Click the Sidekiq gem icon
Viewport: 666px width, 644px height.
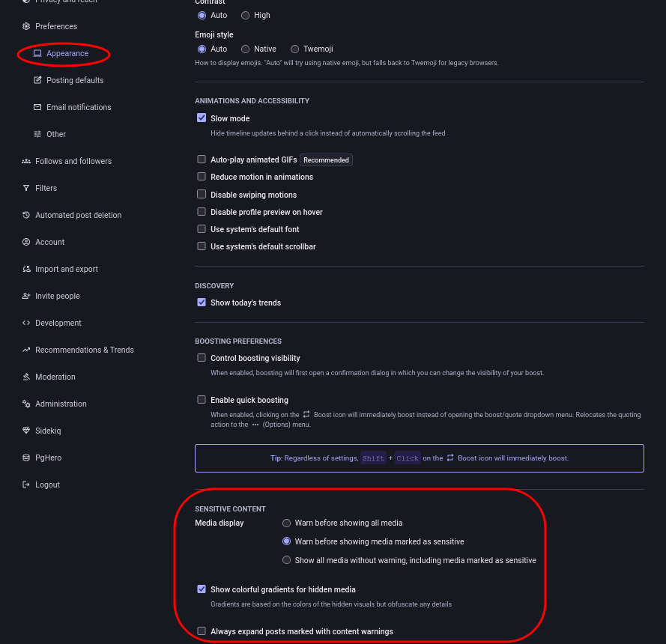[x=26, y=431]
